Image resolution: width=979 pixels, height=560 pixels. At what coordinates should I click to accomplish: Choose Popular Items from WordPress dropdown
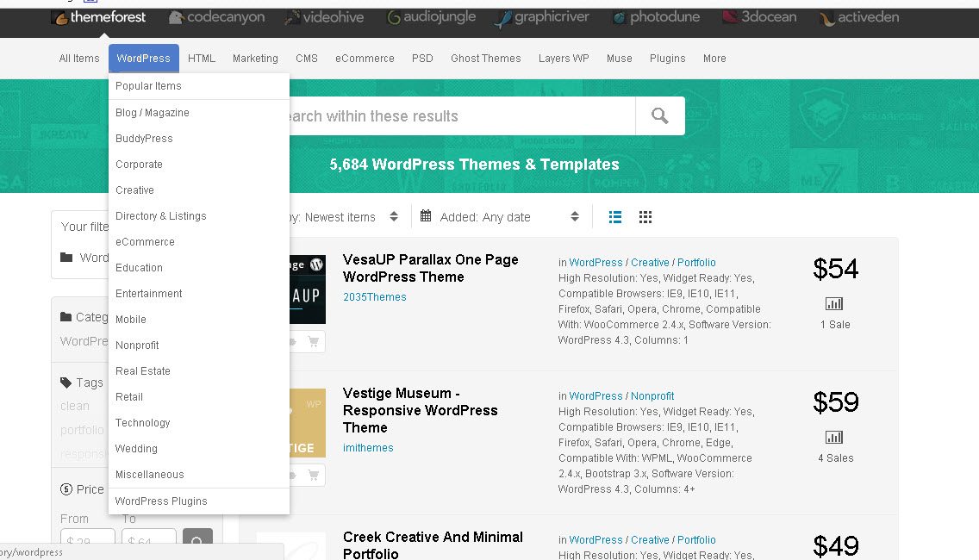pos(199,86)
